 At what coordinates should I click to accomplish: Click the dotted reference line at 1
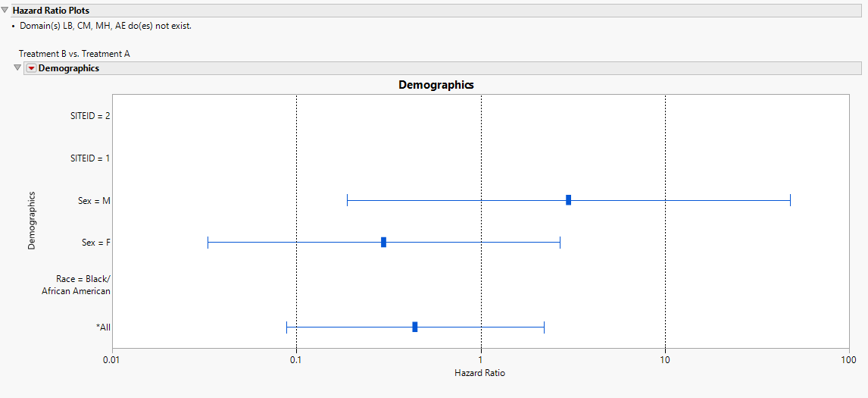coord(481,221)
